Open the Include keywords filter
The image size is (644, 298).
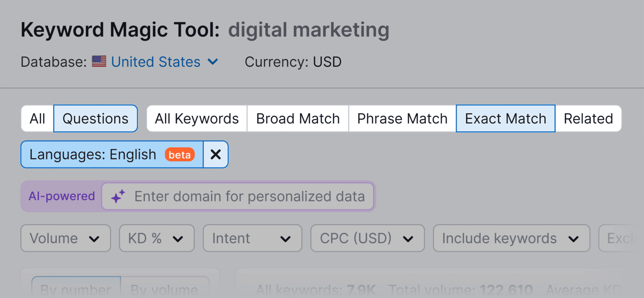[x=511, y=238]
